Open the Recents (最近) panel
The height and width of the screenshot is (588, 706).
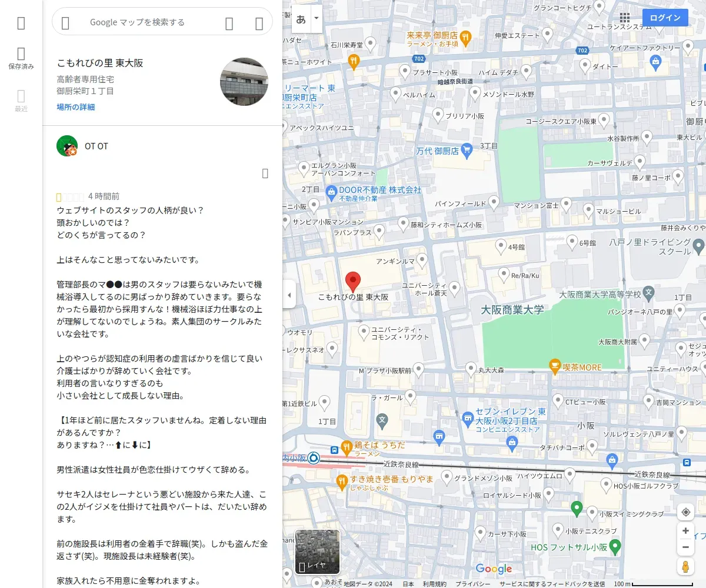(x=21, y=101)
